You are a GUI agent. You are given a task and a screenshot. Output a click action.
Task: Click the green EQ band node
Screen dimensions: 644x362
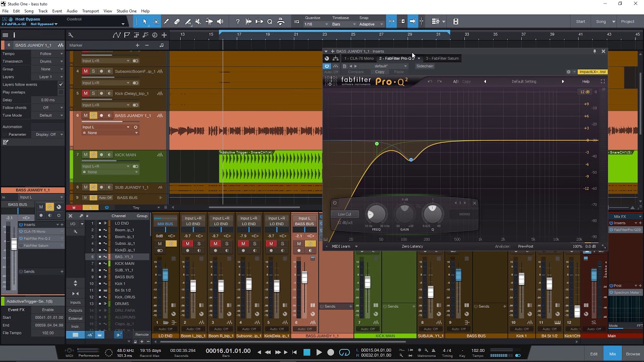coord(377,144)
